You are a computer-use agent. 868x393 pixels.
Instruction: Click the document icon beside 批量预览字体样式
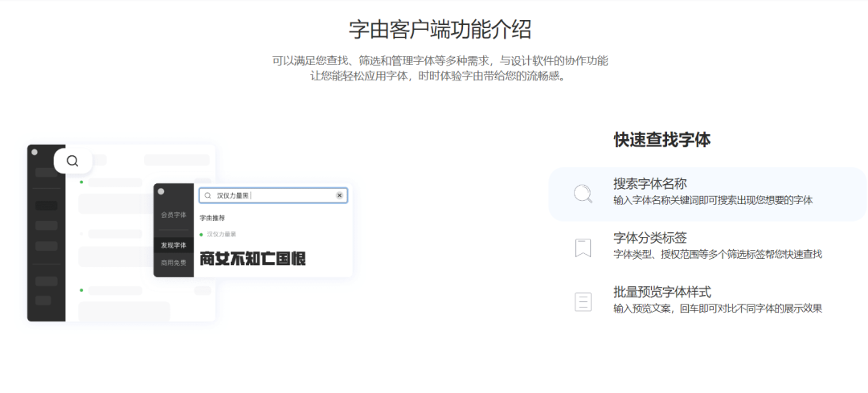583,301
